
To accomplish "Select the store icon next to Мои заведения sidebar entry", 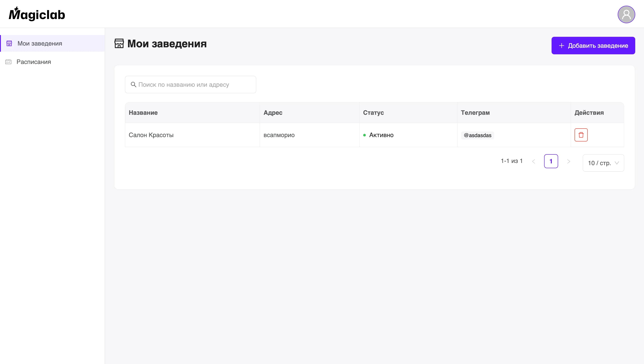I will (9, 43).
